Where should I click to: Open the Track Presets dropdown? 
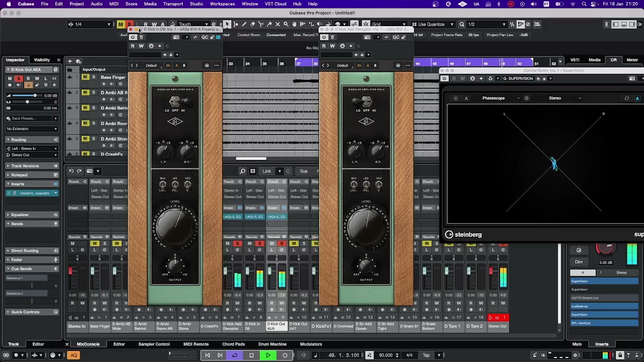(x=32, y=119)
